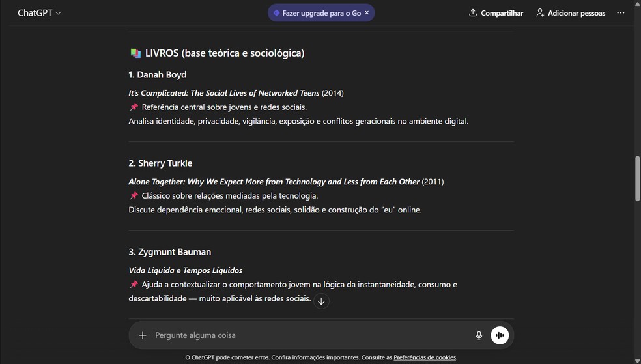Image resolution: width=641 pixels, height=364 pixels.
Task: Open the three-dot more options menu
Action: [x=620, y=13]
